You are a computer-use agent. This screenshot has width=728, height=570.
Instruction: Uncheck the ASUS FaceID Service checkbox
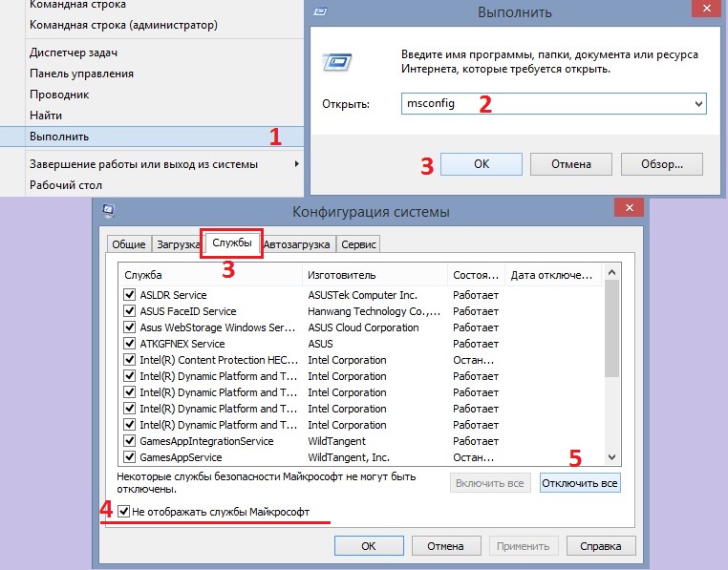[x=130, y=311]
